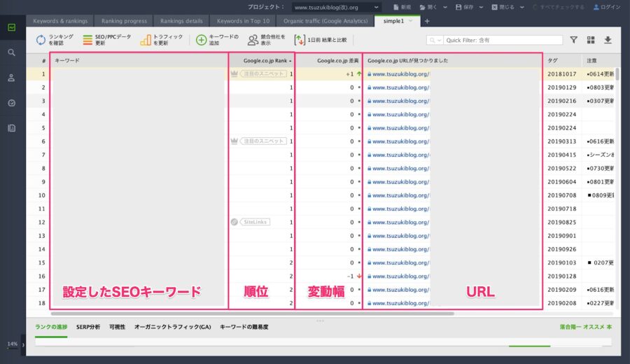
Task: Click the ログイン user icon
Action: [x=596, y=7]
